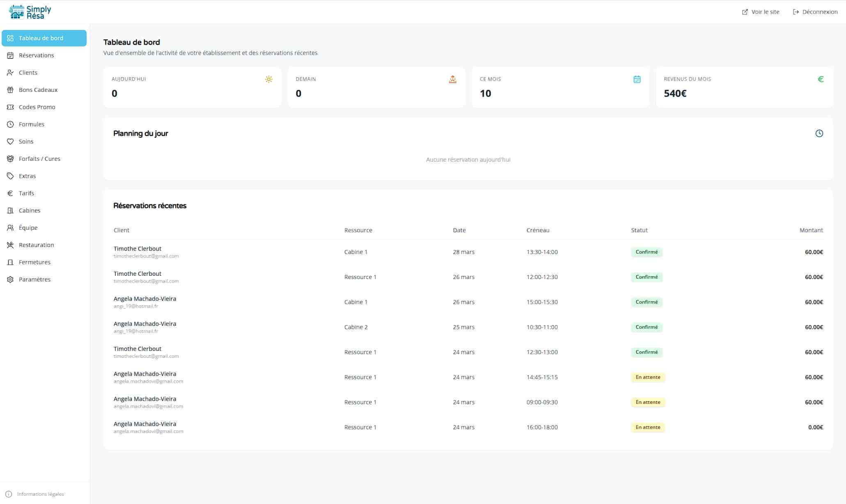The image size is (846, 504).
Task: Open Informations légales link
Action: [40, 494]
